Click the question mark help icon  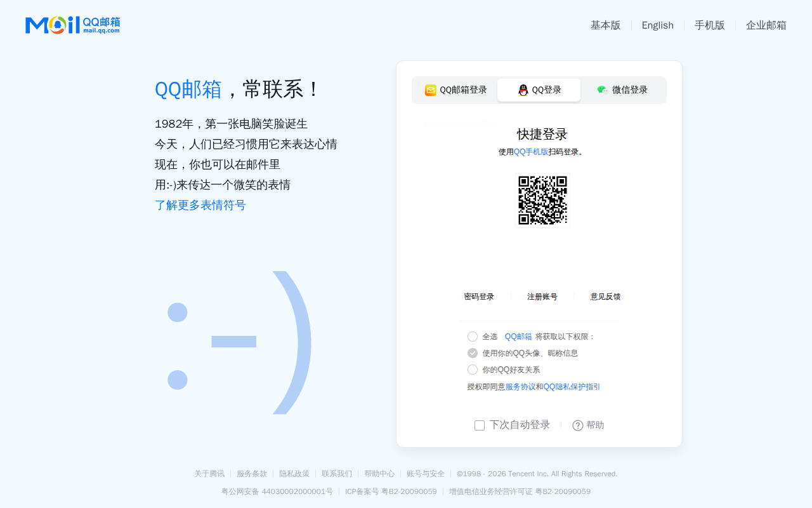coord(578,425)
